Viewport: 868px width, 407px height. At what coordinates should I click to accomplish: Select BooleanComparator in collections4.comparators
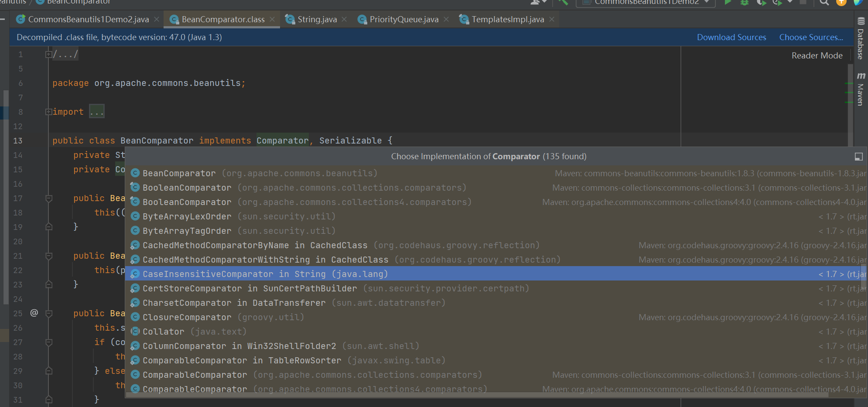pyautogui.click(x=496, y=202)
